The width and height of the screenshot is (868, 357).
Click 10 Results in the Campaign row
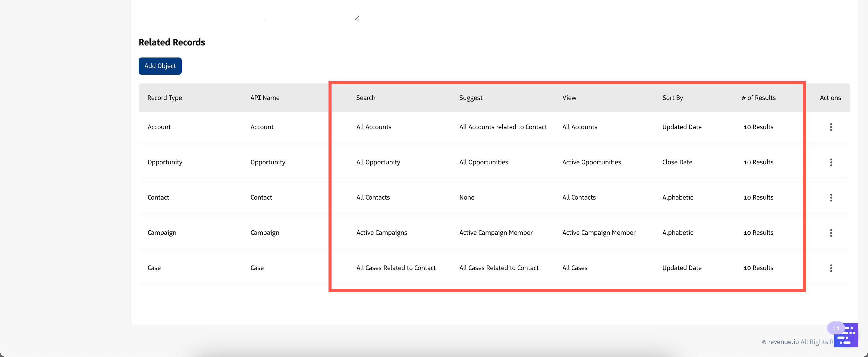[x=759, y=233]
